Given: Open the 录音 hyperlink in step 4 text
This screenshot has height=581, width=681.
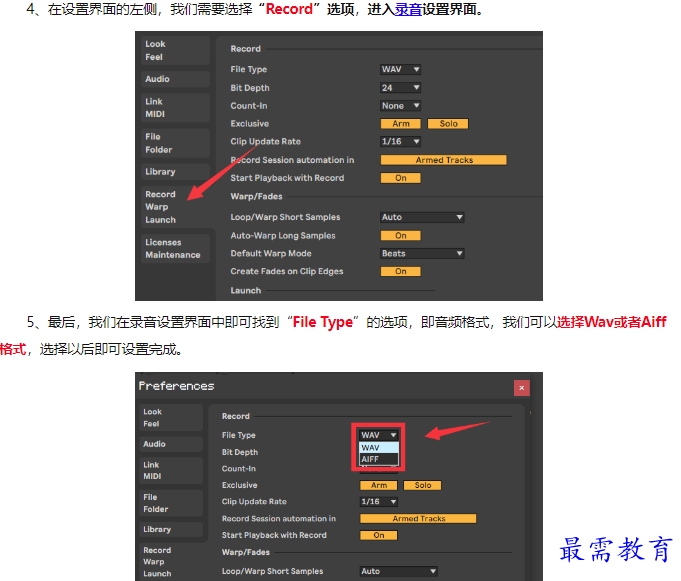Looking at the screenshot, I should tap(408, 9).
